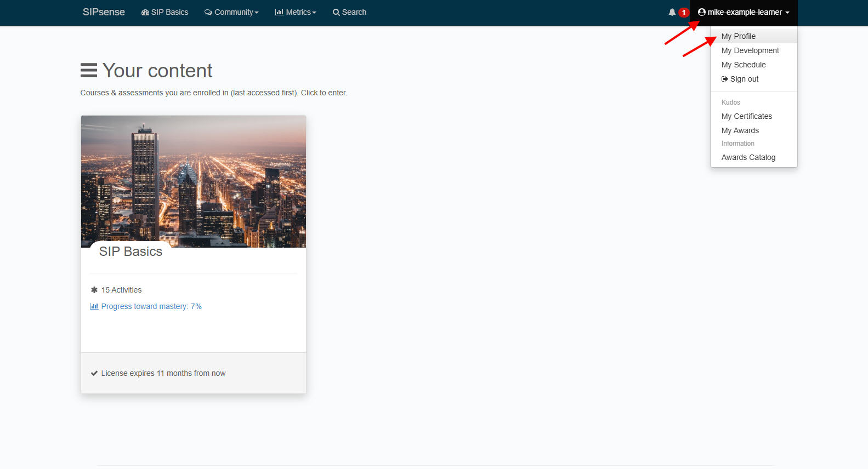
Task: Click the checkmark icon beside License expires
Action: 94,373
